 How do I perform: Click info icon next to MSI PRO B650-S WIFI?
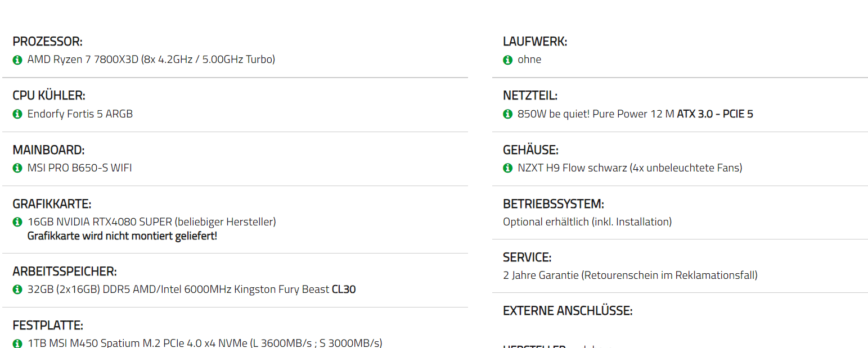[17, 168]
